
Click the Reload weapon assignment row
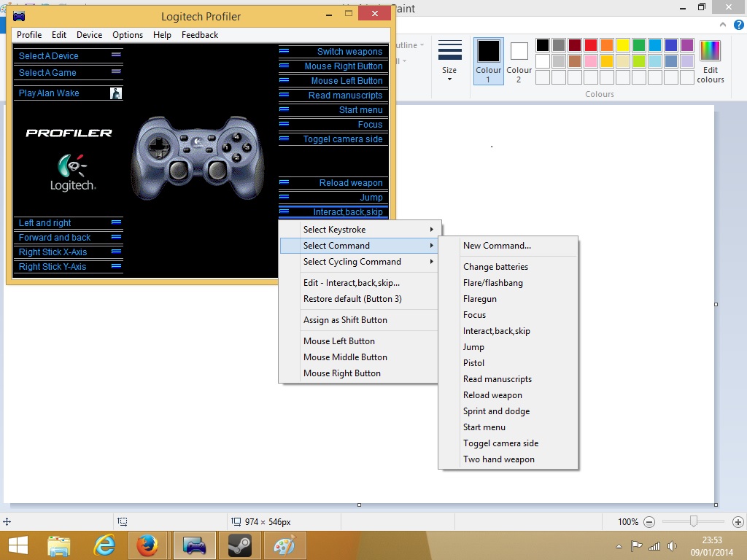coord(333,183)
